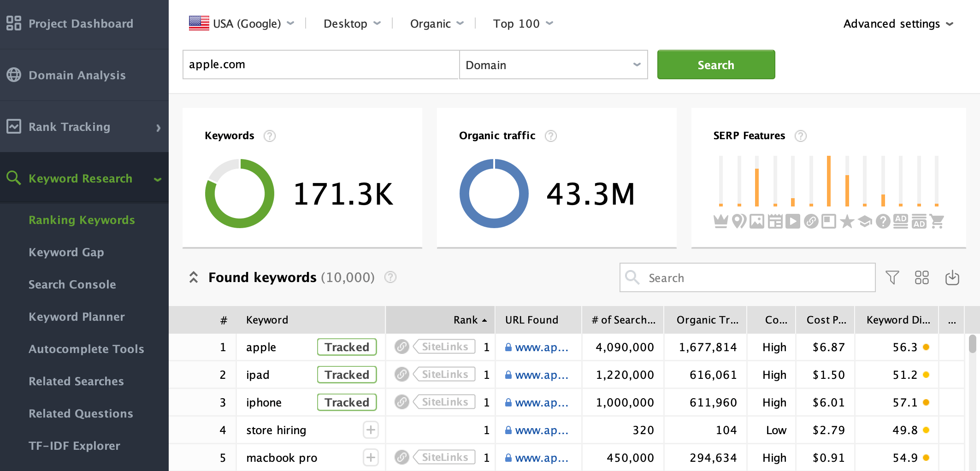
Task: Click the chain-link sitelinks SERP feature icon
Action: 811,222
